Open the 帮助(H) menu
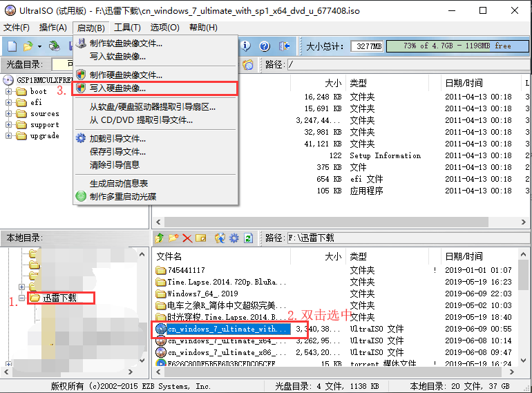 point(203,28)
